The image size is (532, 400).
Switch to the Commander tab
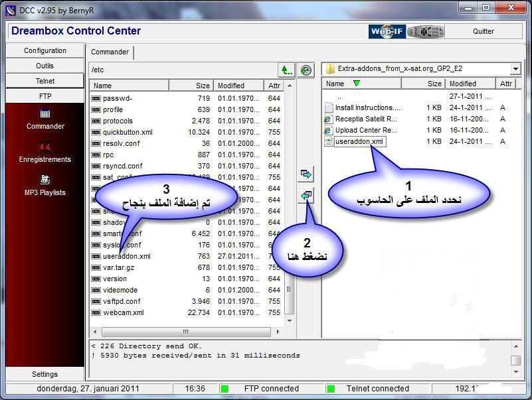[x=110, y=52]
